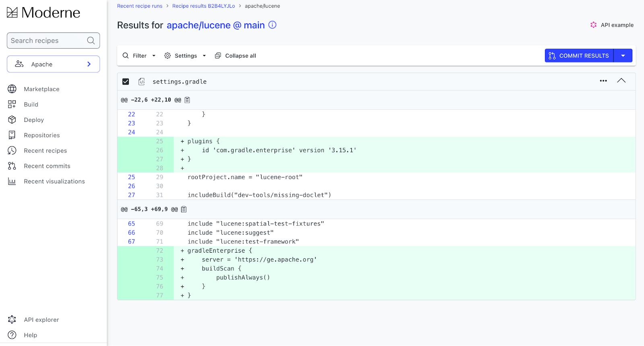Open the Apache organization selector

pyautogui.click(x=53, y=64)
